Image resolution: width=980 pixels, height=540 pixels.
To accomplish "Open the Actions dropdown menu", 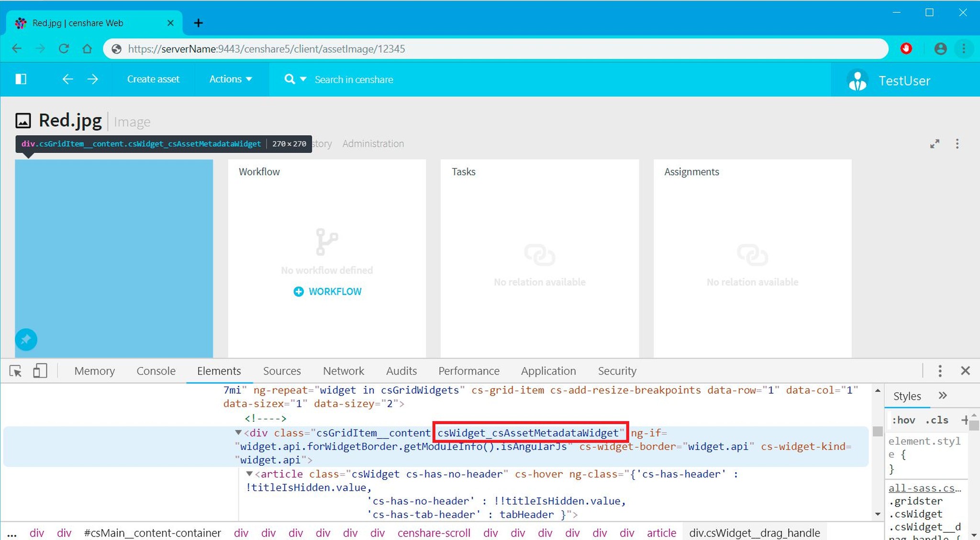I will tap(230, 79).
